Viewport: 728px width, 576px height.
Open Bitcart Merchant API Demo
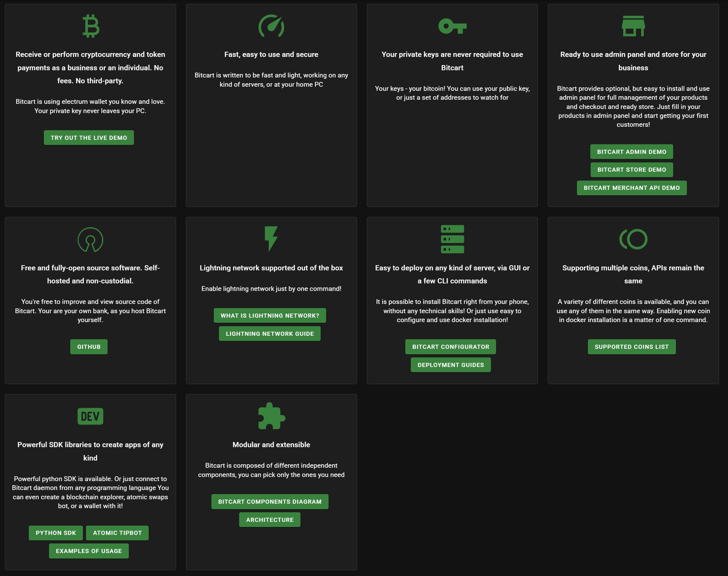click(x=631, y=188)
